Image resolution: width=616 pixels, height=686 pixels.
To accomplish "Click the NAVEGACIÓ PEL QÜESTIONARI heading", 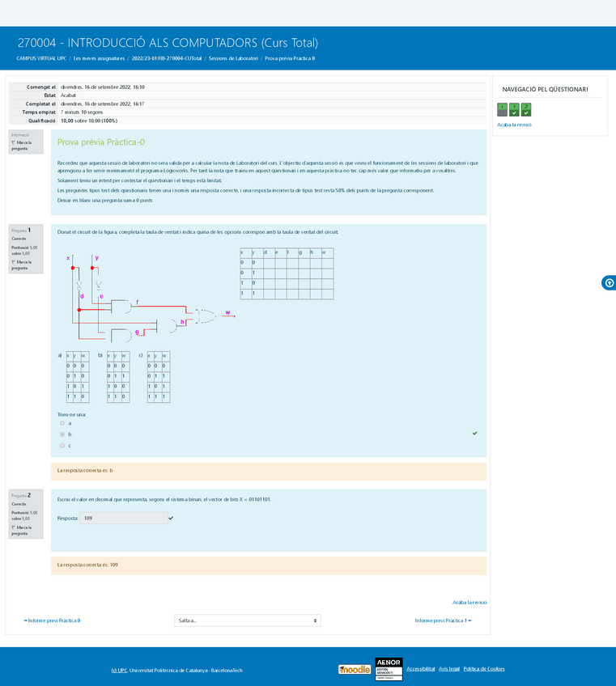I will (x=545, y=89).
